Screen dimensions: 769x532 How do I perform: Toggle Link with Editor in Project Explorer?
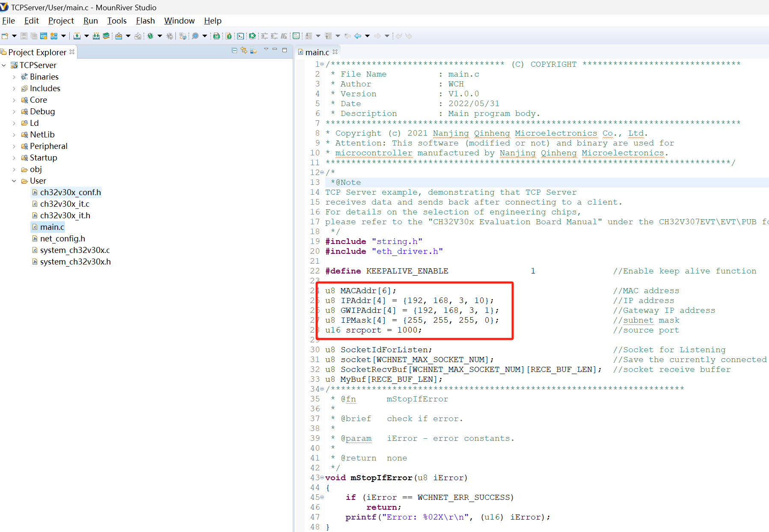[244, 51]
